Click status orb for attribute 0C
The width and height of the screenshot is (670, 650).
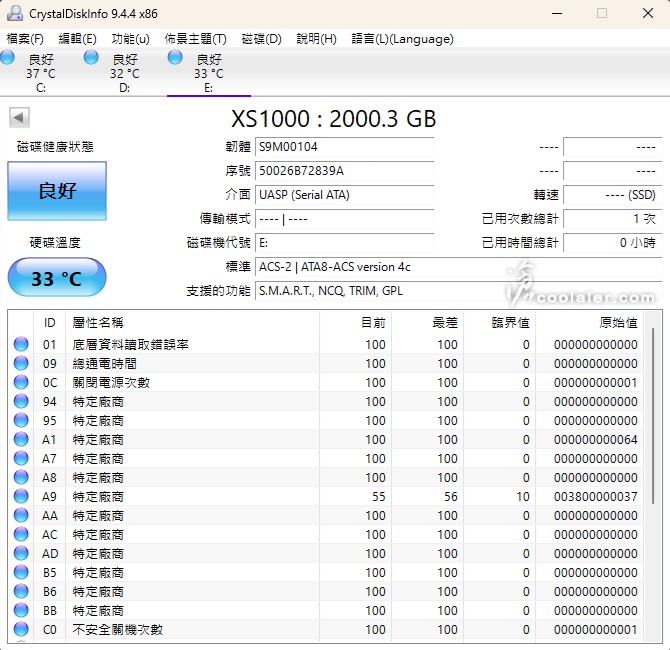[x=21, y=382]
